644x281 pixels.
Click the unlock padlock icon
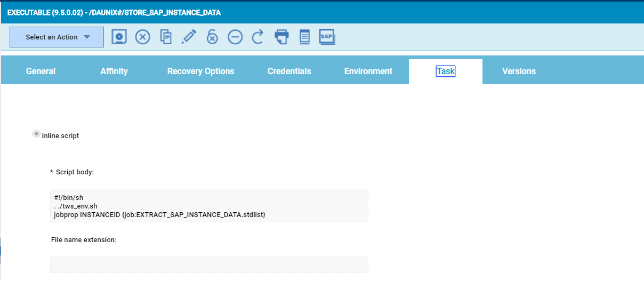(212, 37)
